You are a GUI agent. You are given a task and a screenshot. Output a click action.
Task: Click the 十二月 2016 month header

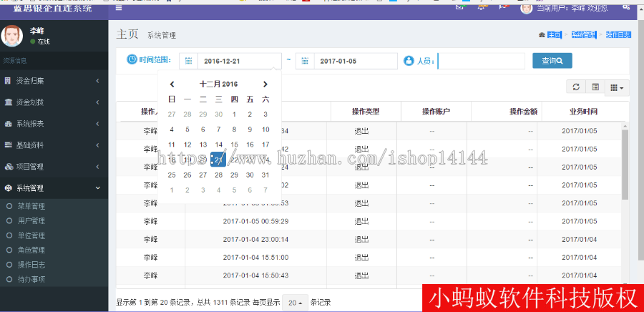pyautogui.click(x=218, y=84)
